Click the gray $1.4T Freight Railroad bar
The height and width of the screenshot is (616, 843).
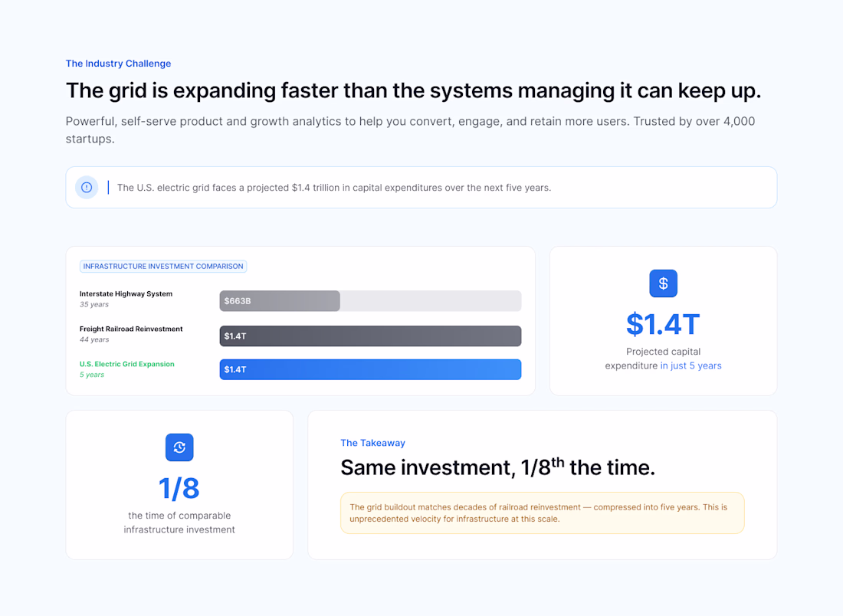pyautogui.click(x=370, y=336)
